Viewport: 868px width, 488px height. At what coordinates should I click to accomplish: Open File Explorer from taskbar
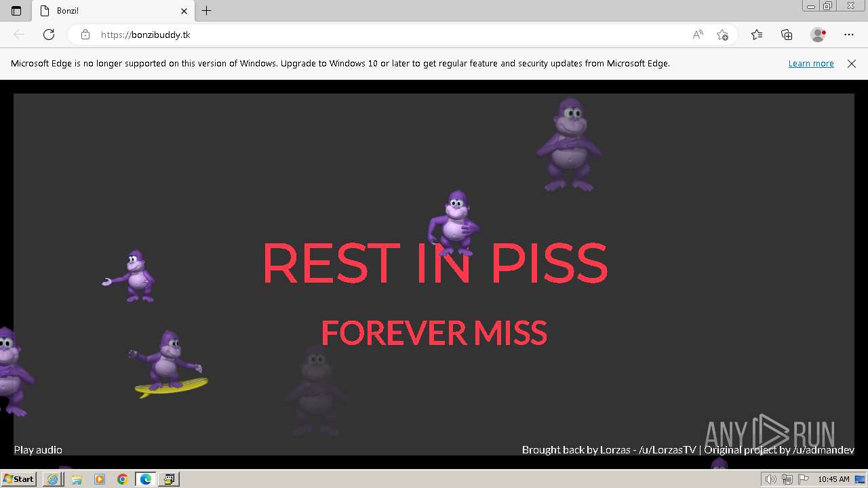point(77,479)
